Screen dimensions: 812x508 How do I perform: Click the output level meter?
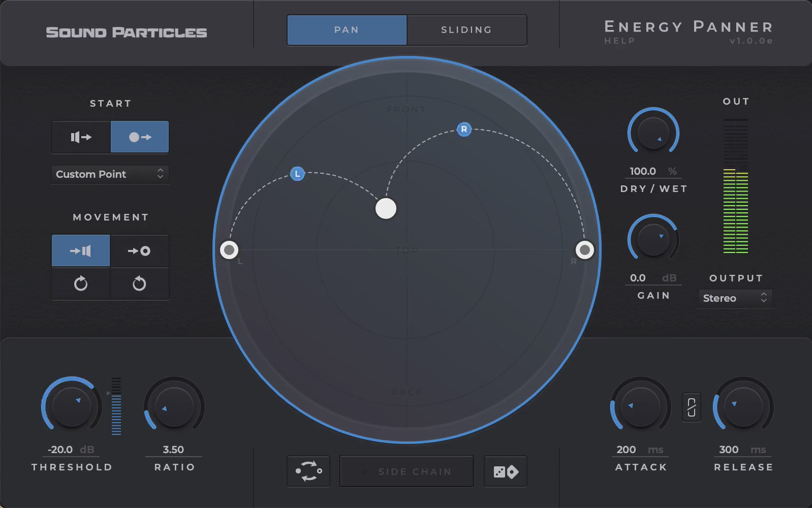click(736, 186)
